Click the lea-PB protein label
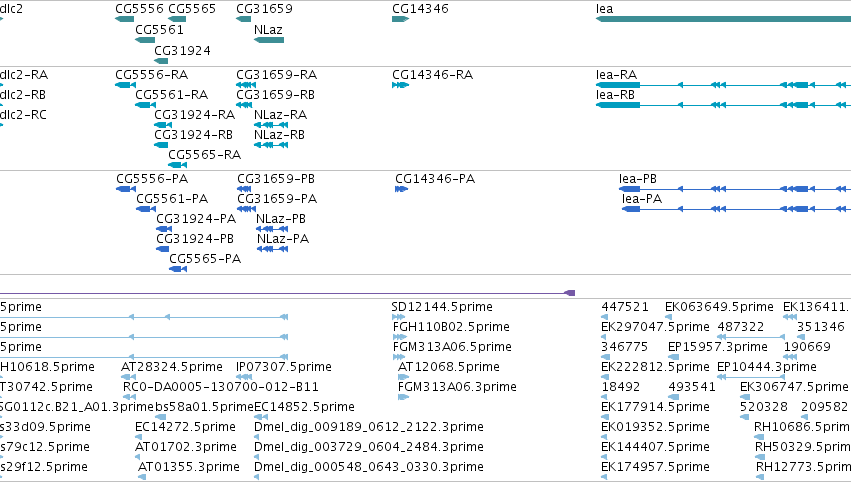Image resolution: width=851 pixels, height=482 pixels. (x=638, y=179)
